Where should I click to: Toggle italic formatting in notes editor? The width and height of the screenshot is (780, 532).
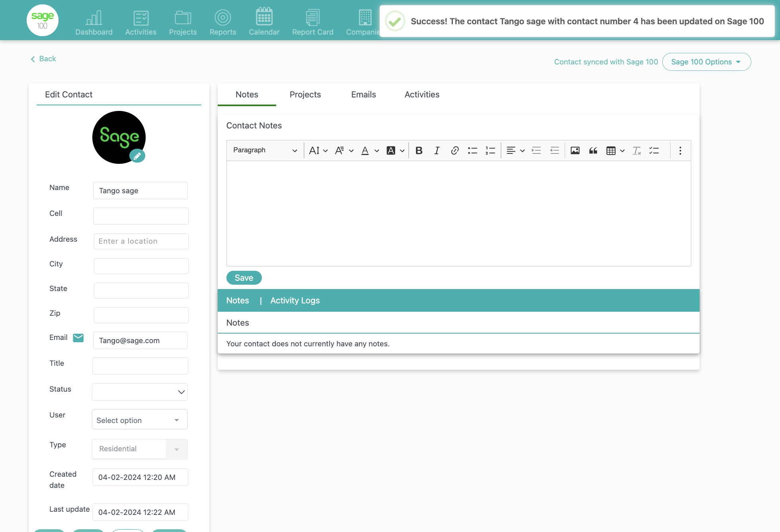pyautogui.click(x=437, y=150)
